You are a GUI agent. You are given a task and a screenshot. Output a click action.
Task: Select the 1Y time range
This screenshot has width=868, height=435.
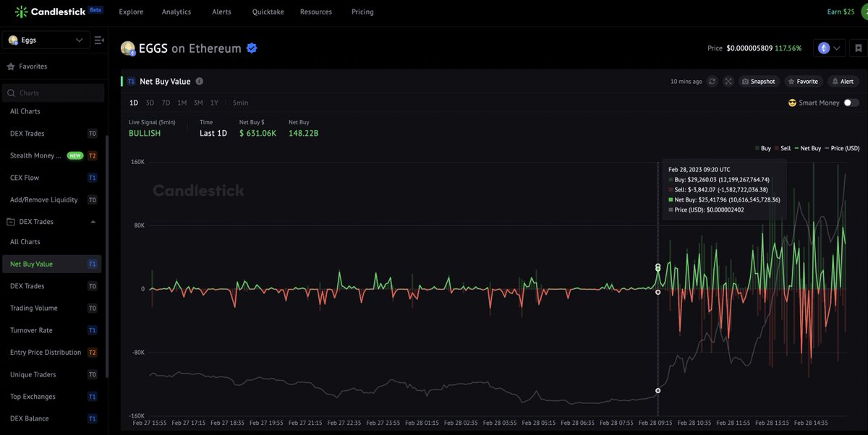214,103
